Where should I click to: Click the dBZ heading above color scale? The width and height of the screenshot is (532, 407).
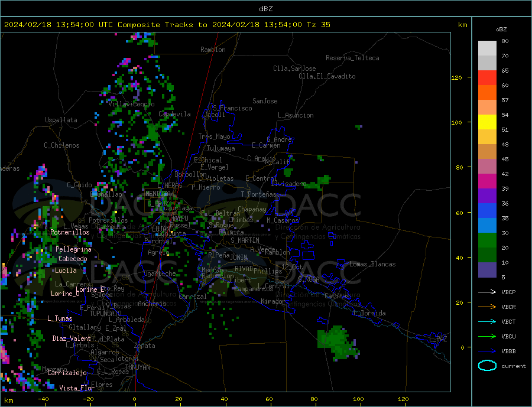[x=501, y=30]
